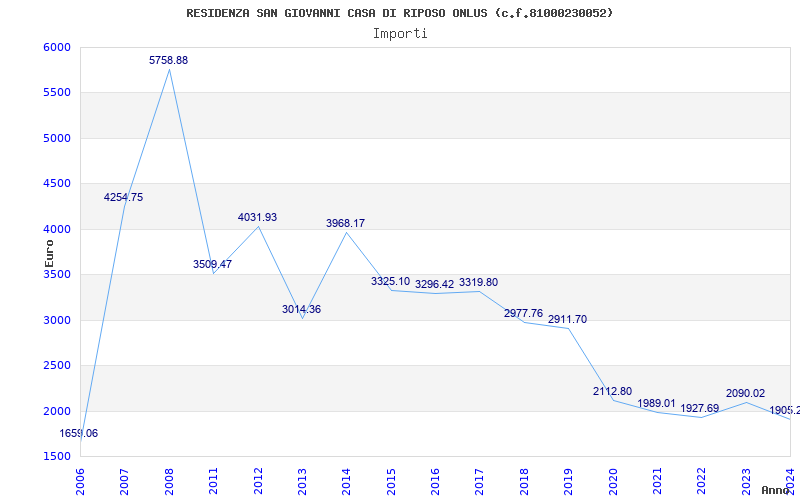The image size is (800, 500).
Task: Click the 2014 year label
Action: (346, 482)
